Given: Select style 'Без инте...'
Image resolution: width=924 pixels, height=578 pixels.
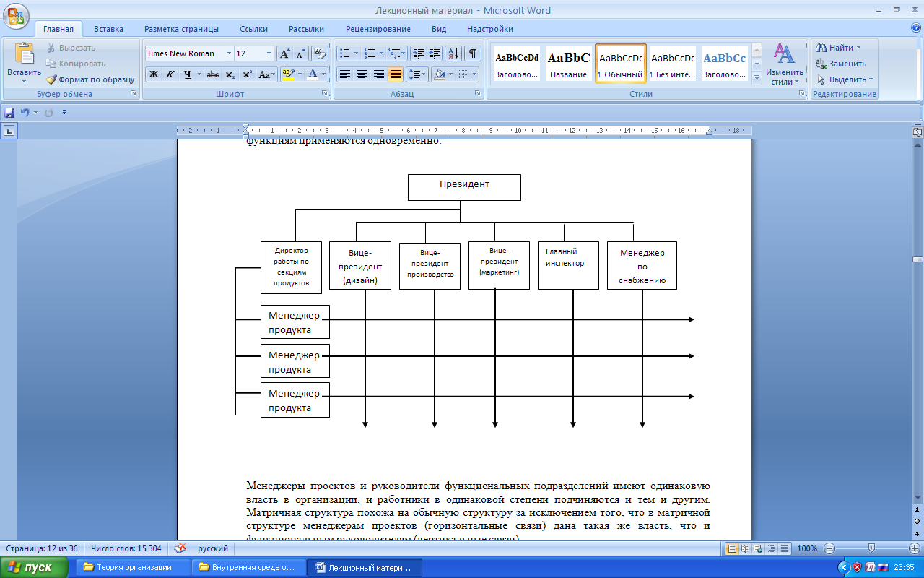Looking at the screenshot, I should coord(672,64).
